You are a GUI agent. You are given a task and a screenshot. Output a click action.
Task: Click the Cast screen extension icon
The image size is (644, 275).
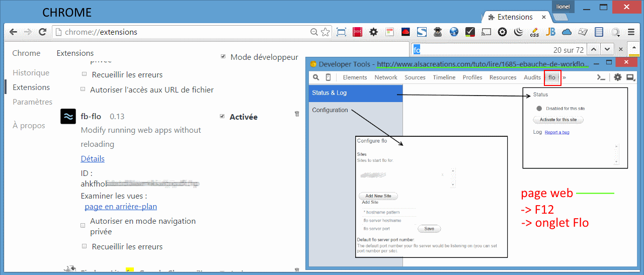486,32
